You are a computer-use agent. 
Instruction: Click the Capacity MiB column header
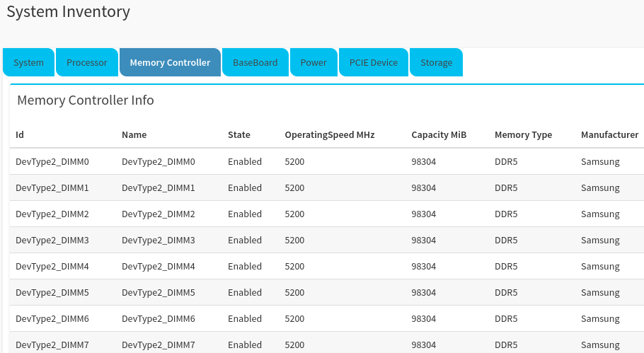pos(439,134)
